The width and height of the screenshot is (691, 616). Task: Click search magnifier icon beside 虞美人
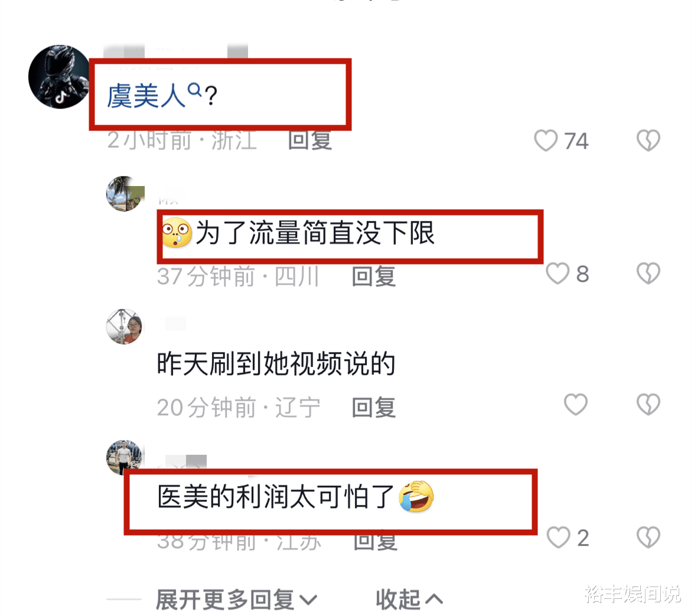tap(194, 90)
